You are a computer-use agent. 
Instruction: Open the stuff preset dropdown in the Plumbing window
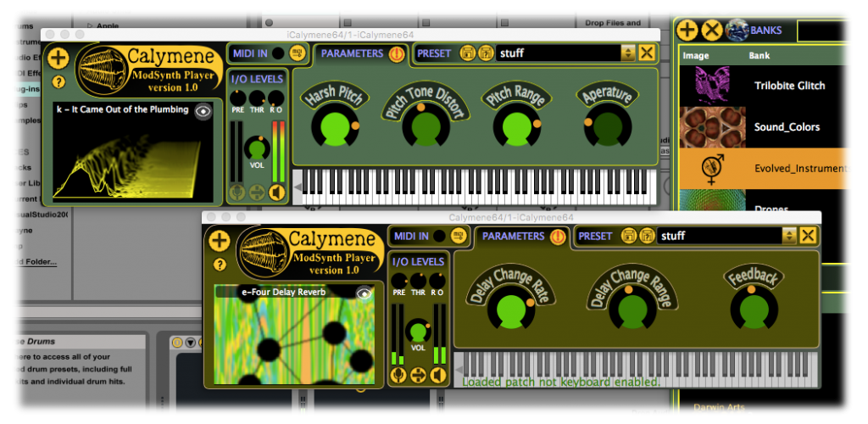tap(627, 53)
